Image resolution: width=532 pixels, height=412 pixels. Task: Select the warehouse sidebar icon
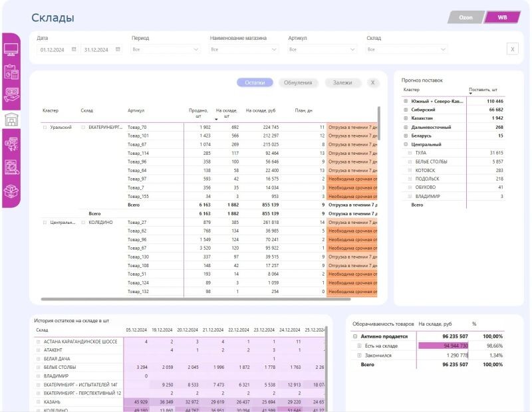(11, 120)
